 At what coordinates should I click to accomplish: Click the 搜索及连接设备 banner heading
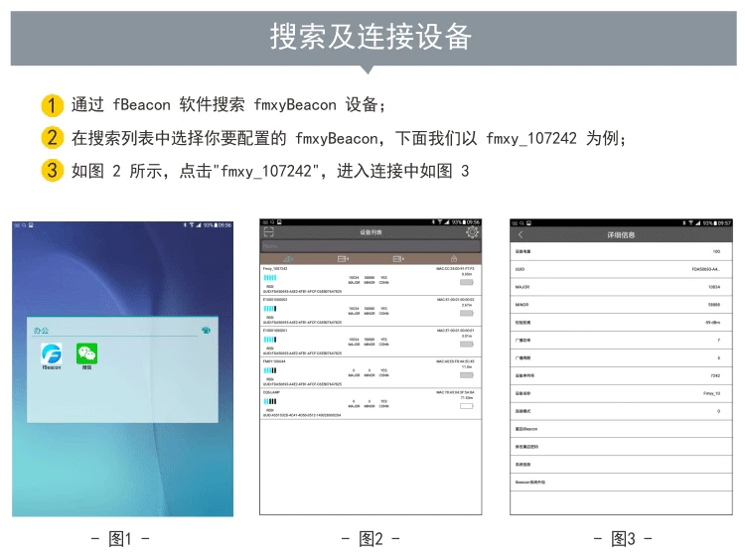[372, 37]
